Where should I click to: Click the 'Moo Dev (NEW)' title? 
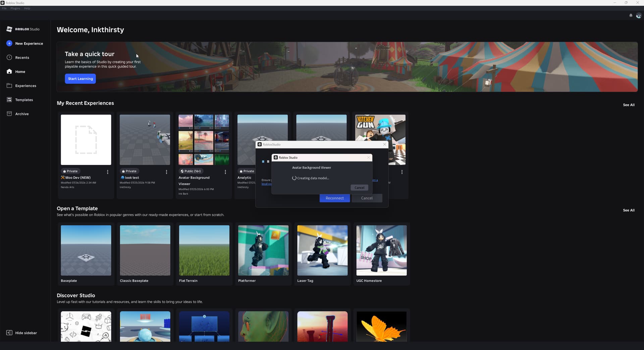78,178
